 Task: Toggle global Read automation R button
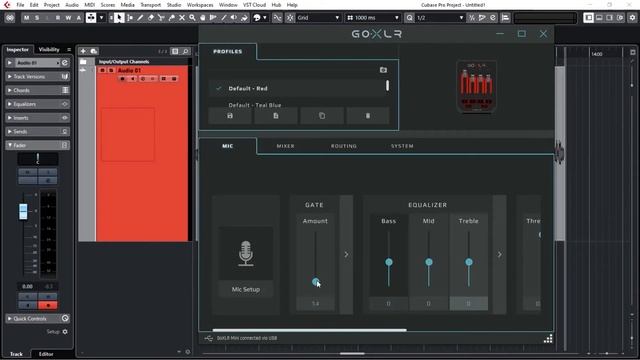click(x=58, y=18)
